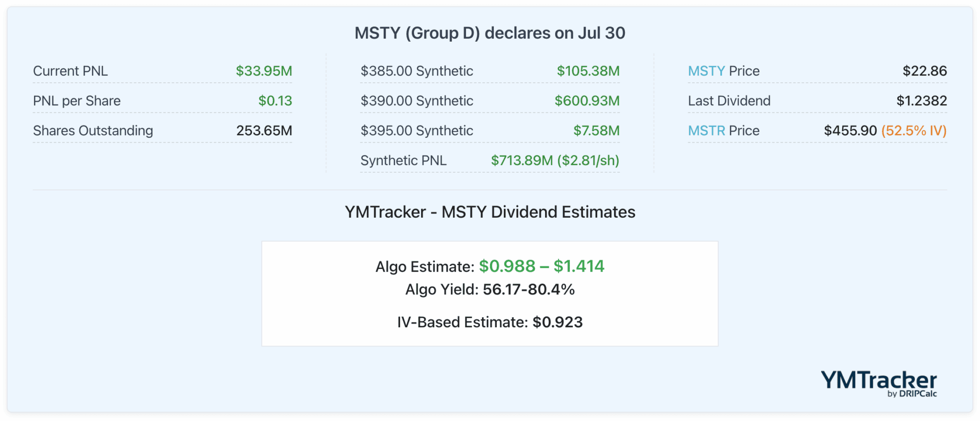Open the MSTR ticker link

[x=706, y=131]
